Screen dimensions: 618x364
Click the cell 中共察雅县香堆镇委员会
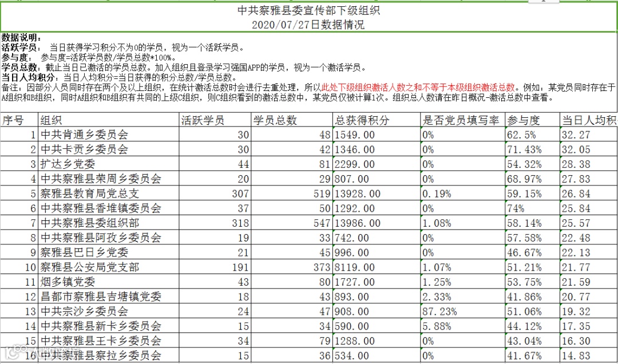[109, 208]
